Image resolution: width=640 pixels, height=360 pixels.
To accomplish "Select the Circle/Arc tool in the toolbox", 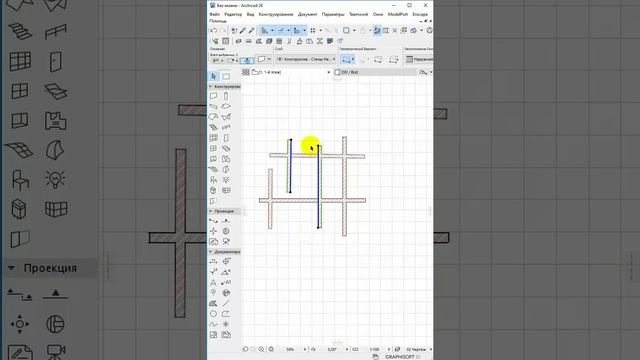I will point(213,314).
